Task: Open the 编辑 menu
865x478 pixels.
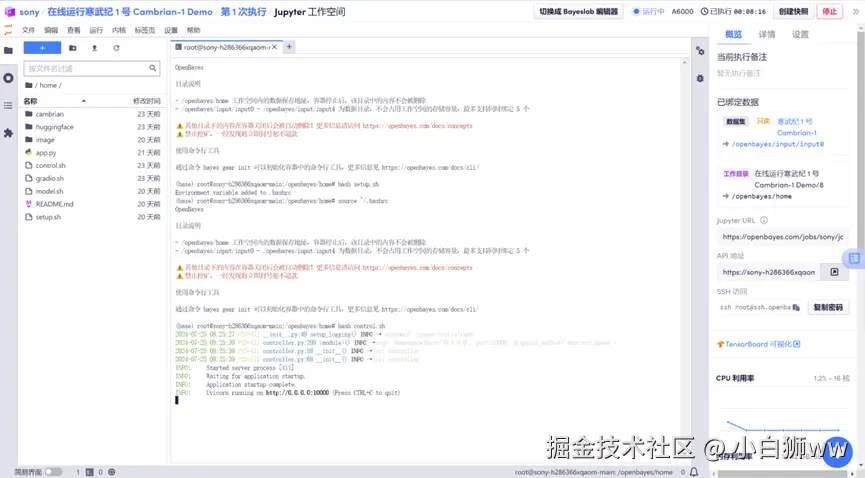Action: pos(51,30)
